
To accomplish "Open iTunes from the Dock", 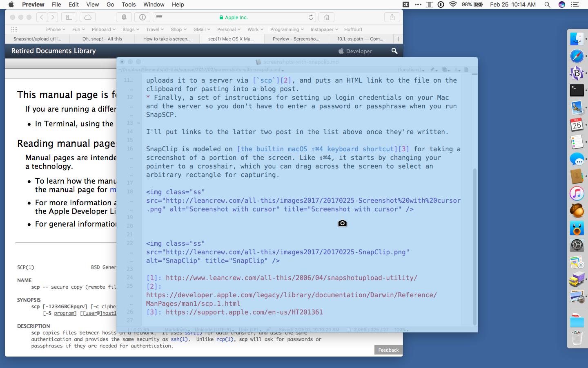I will [577, 193].
